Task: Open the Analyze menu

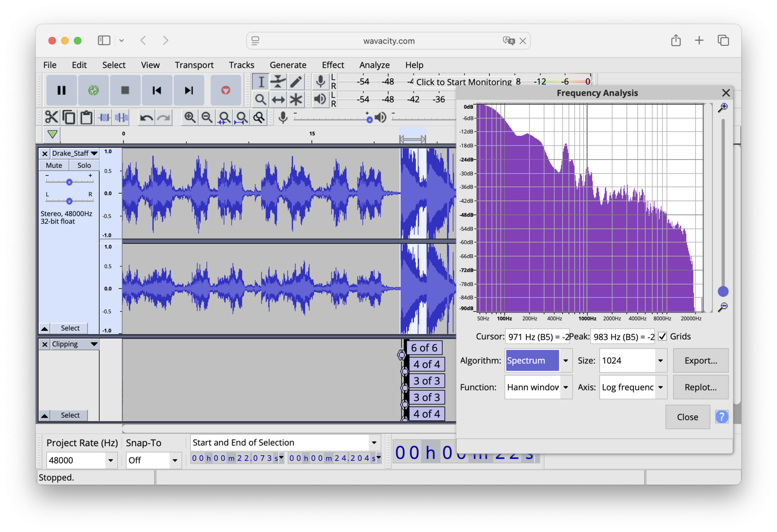Action: coord(374,65)
